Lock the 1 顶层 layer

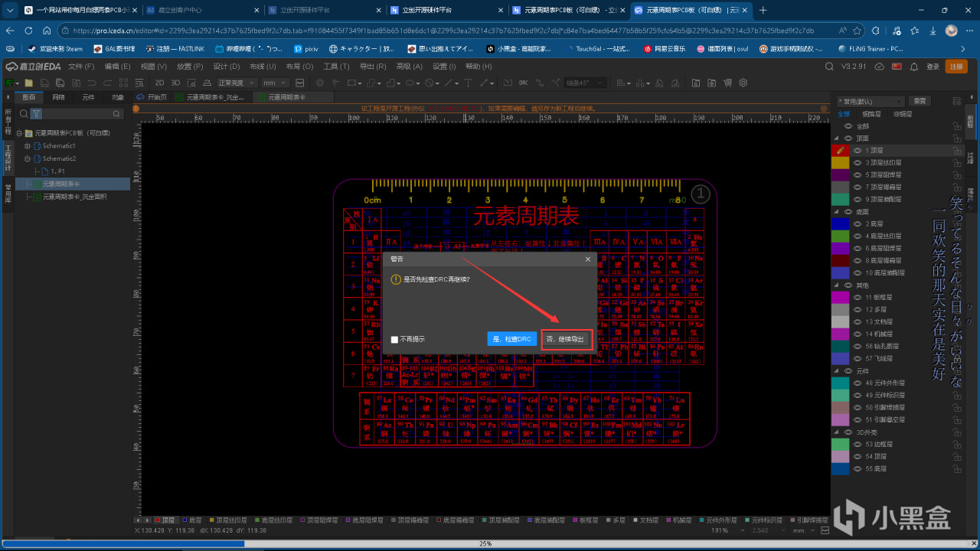pos(956,151)
